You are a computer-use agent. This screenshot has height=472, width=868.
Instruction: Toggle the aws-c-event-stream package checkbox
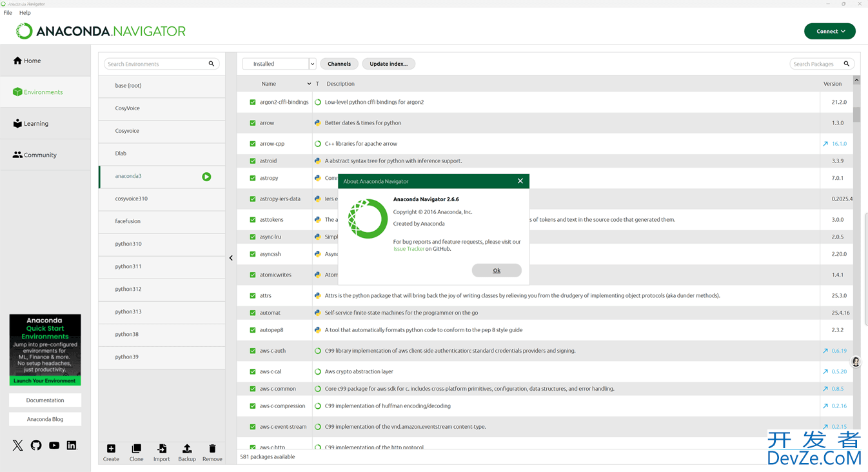tap(253, 427)
